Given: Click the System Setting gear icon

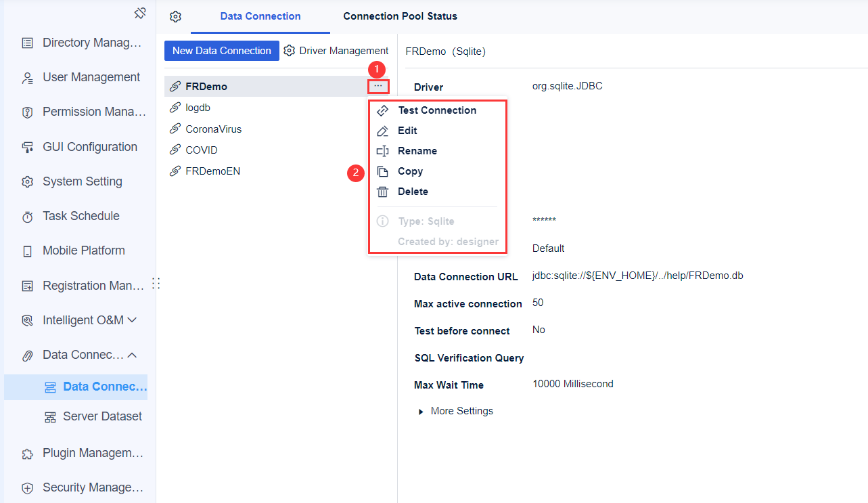Looking at the screenshot, I should click(x=28, y=181).
